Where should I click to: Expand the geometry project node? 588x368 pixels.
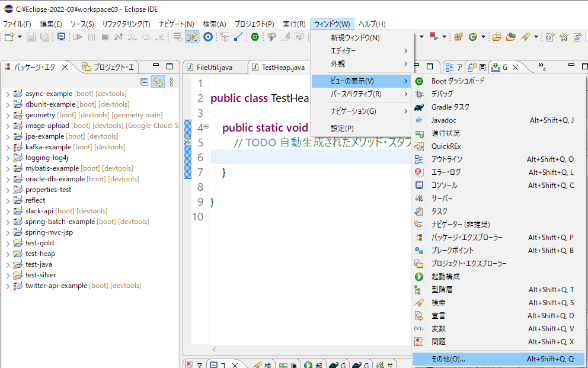click(8, 116)
